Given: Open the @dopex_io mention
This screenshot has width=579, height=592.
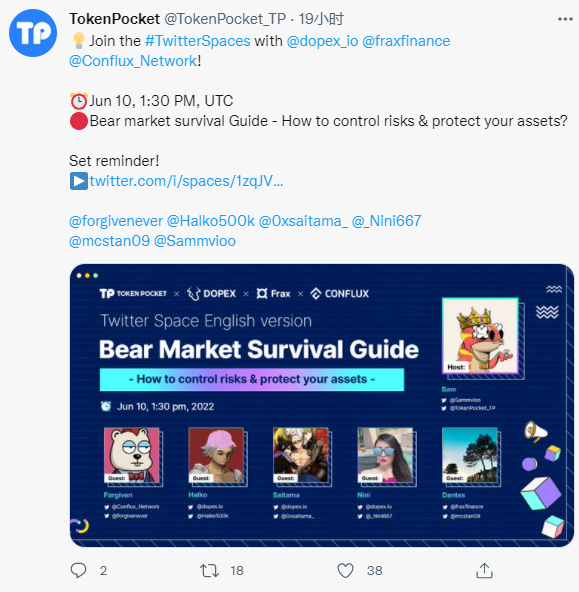Looking at the screenshot, I should click(x=322, y=41).
